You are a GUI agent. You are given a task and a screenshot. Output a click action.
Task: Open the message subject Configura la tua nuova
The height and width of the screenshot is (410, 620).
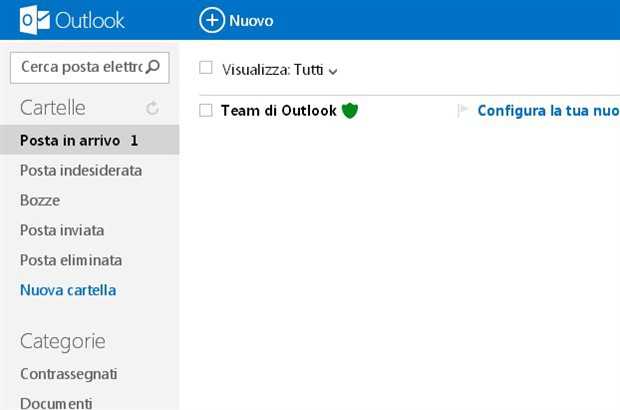(x=548, y=110)
